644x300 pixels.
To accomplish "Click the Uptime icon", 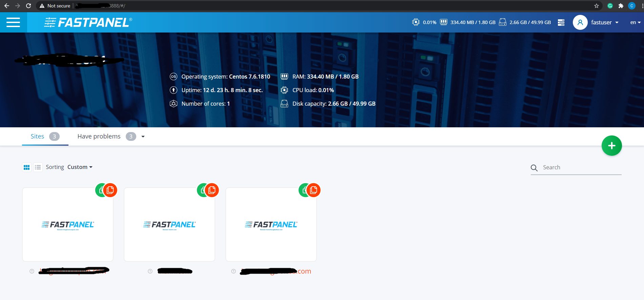I will 173,90.
